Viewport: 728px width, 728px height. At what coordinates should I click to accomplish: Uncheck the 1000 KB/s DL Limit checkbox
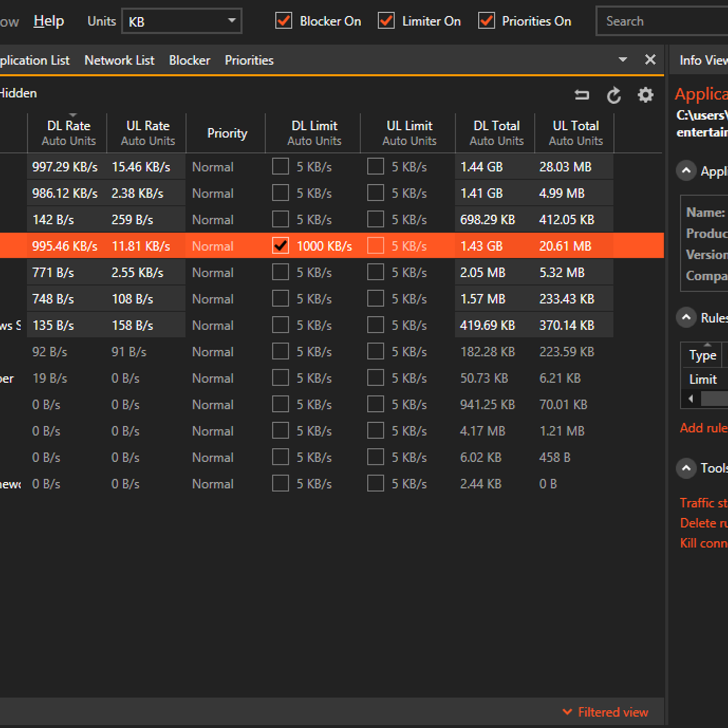[x=280, y=246]
